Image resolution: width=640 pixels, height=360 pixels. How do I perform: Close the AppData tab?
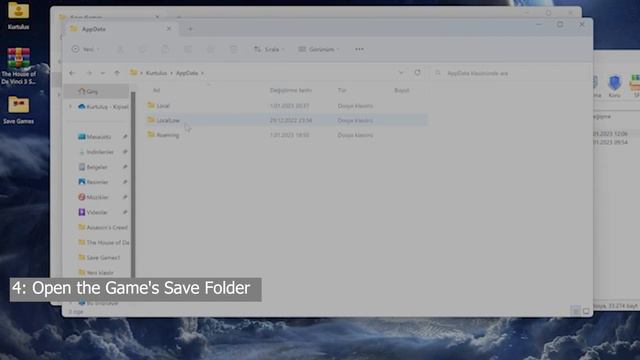coord(169,29)
